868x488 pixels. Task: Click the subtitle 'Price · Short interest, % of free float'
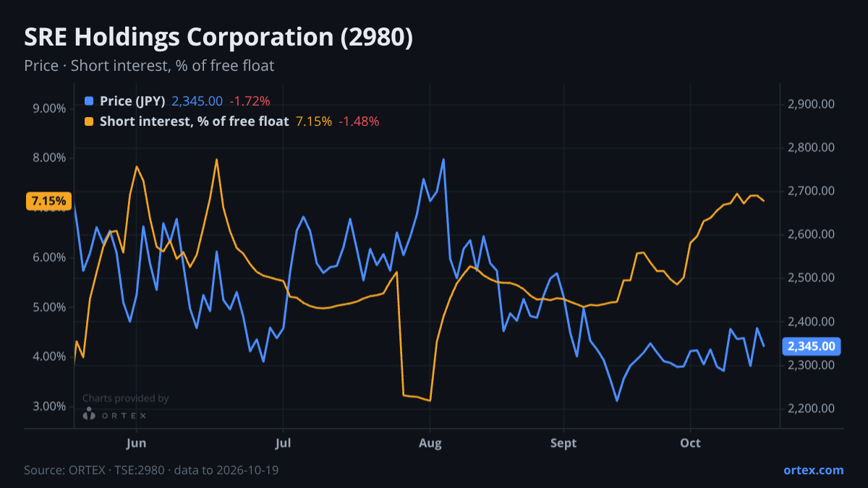(149, 66)
